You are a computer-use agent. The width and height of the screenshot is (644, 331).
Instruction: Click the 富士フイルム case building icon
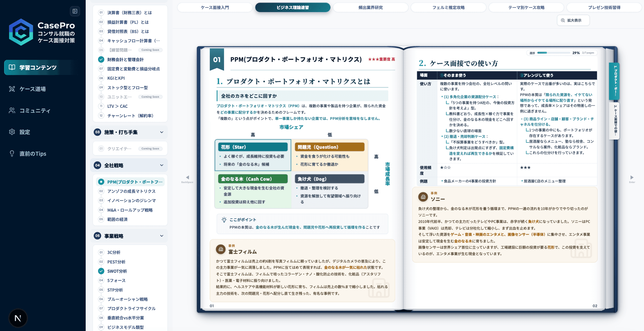pyautogui.click(x=221, y=249)
